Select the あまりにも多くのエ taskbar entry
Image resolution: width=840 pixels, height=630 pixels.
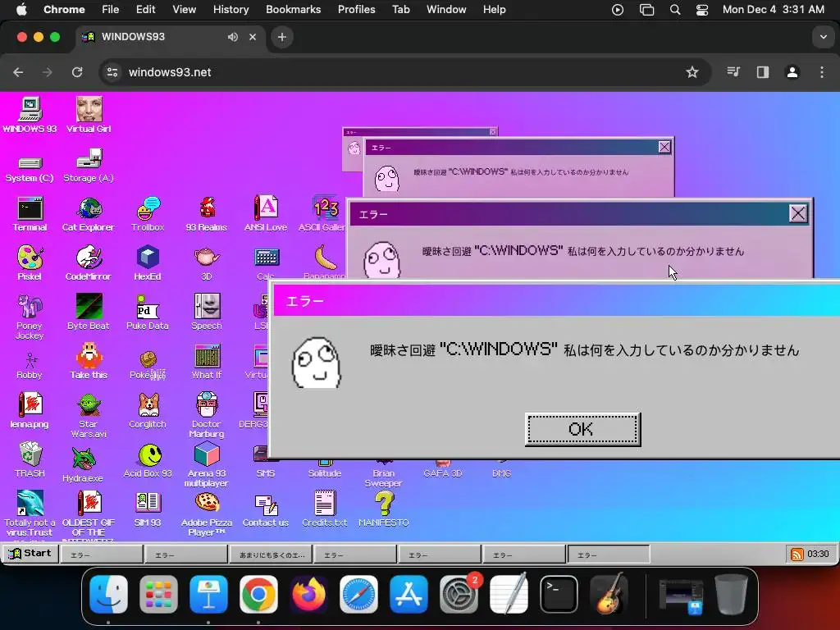click(x=271, y=555)
